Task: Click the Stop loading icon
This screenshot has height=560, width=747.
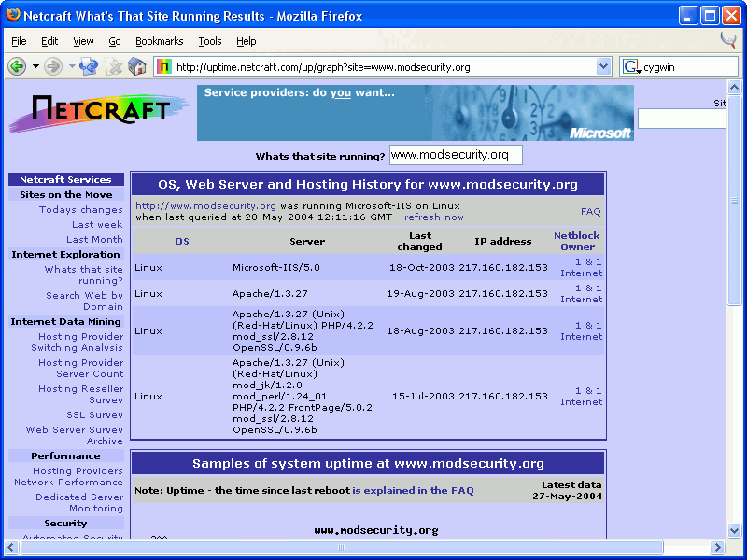Action: click(x=114, y=66)
